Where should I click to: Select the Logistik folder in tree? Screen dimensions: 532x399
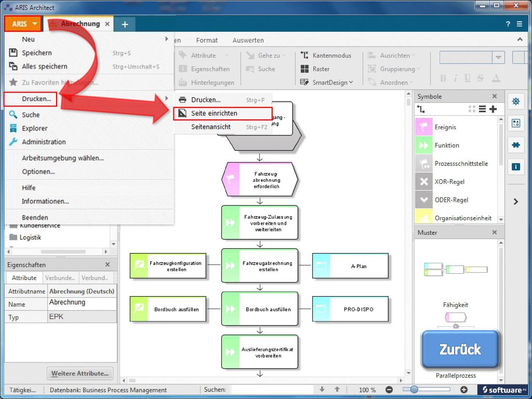[25, 237]
